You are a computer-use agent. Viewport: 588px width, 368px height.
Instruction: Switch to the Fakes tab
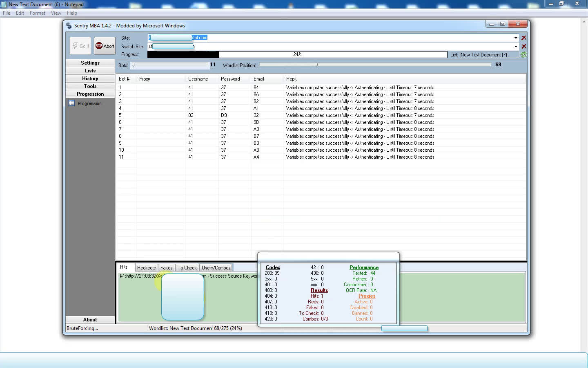tap(166, 268)
